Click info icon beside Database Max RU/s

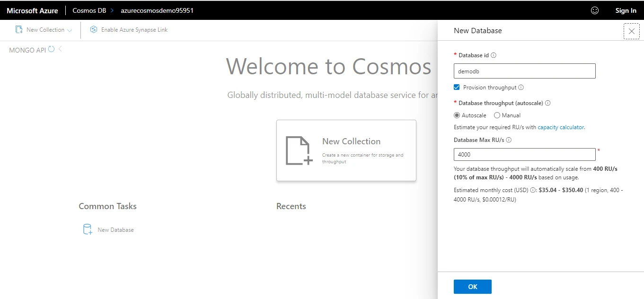509,140
